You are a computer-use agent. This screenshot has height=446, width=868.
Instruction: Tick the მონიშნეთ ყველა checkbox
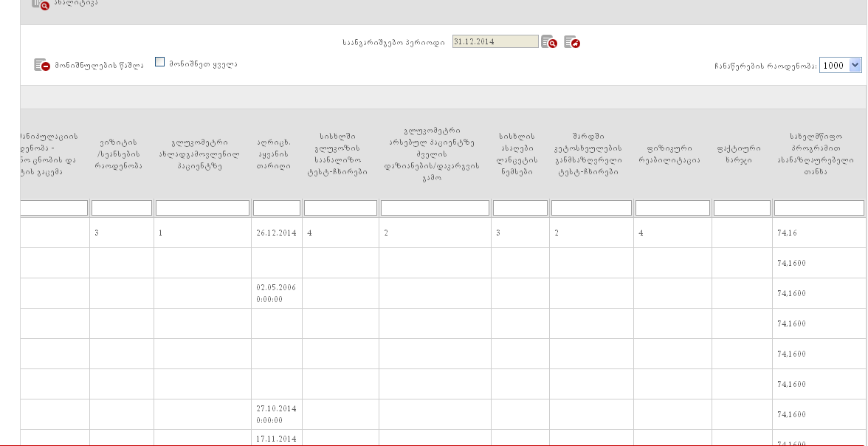point(159,63)
